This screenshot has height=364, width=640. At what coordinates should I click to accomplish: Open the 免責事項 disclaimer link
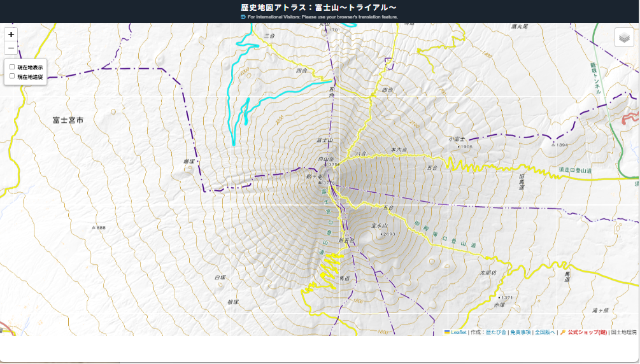click(520, 332)
